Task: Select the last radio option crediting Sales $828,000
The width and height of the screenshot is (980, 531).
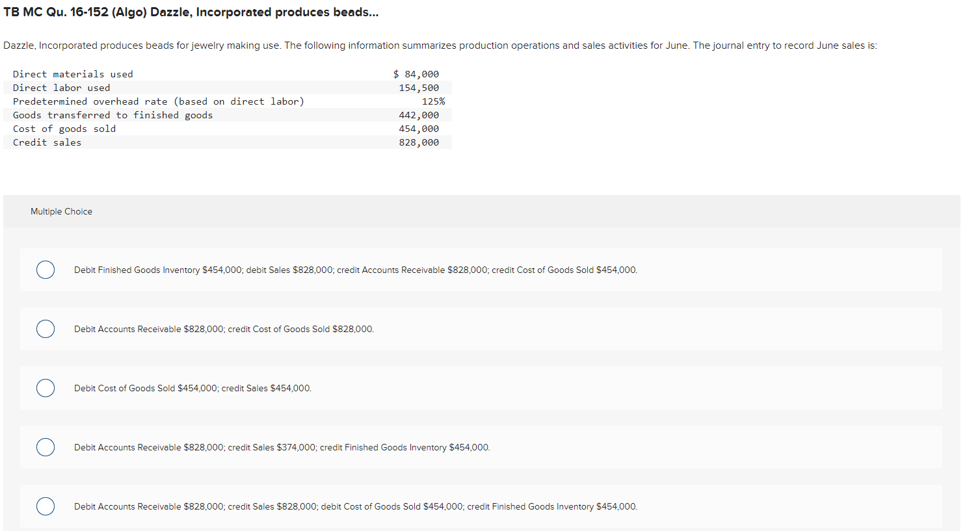Action: (x=46, y=506)
